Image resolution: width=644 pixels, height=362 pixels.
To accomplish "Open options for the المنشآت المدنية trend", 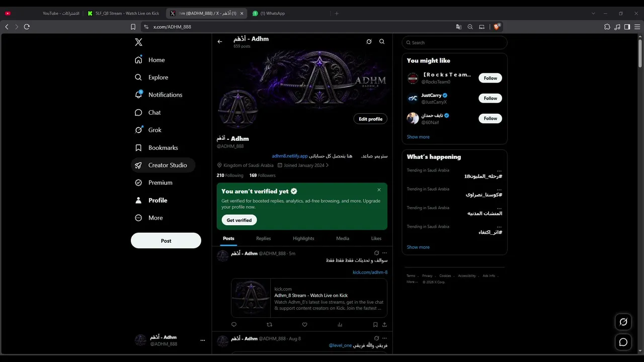I will [x=499, y=208].
